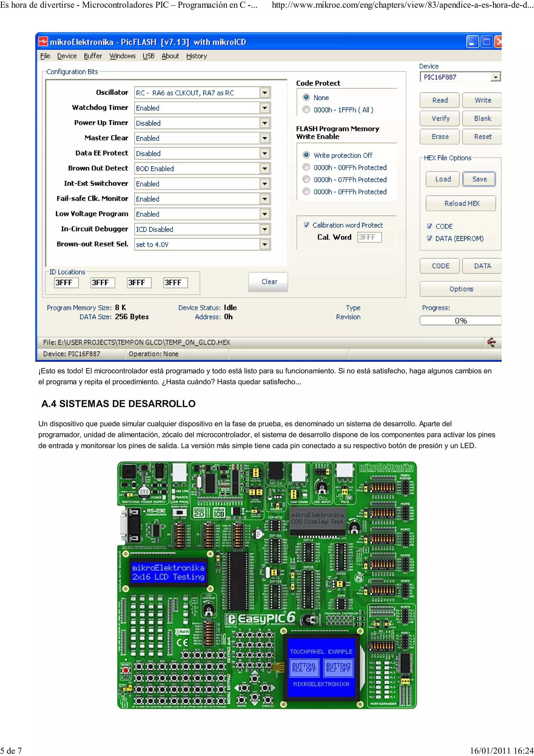Open the Device PIC16F887 dropdown
Image resolution: width=534 pixels, height=756 pixels.
click(495, 77)
